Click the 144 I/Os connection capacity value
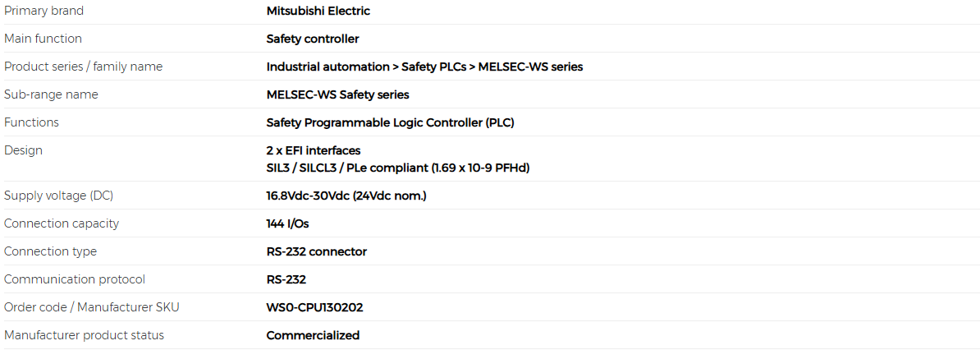Viewport: 980px width, 350px height. (x=287, y=223)
